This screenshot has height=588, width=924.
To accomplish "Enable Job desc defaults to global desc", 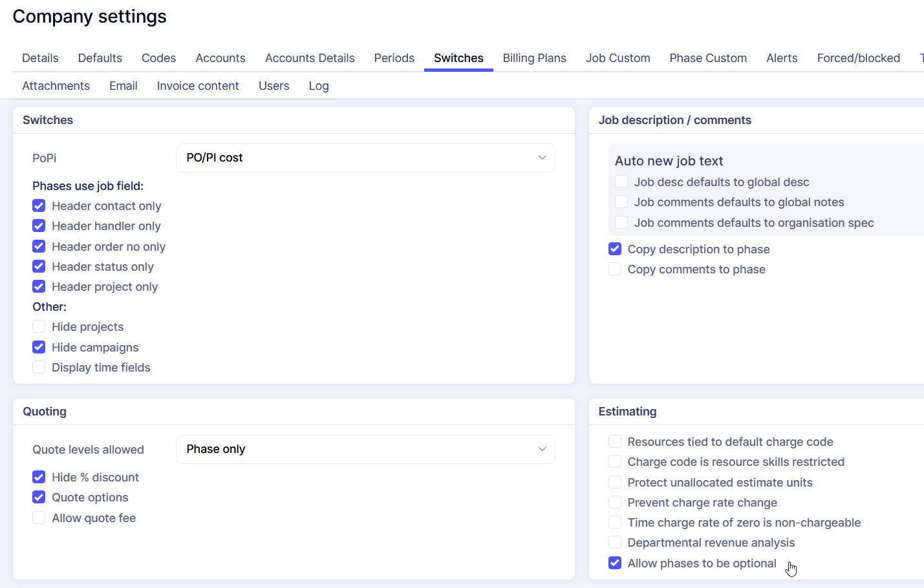I will click(x=621, y=182).
